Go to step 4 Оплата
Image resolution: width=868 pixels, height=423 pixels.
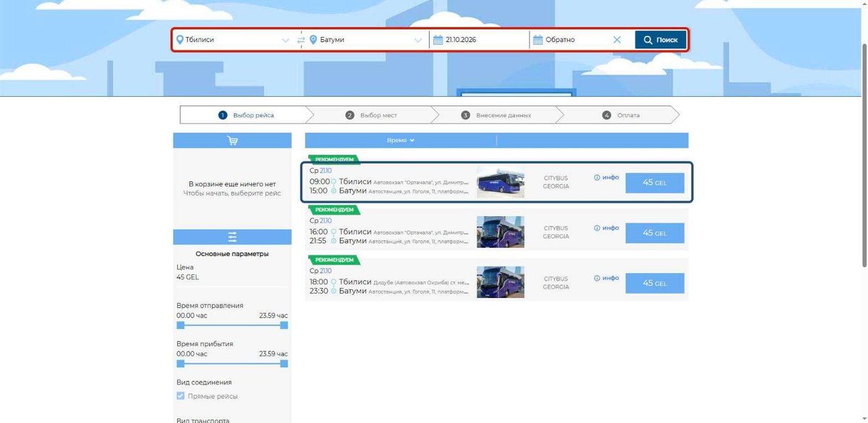click(x=621, y=115)
